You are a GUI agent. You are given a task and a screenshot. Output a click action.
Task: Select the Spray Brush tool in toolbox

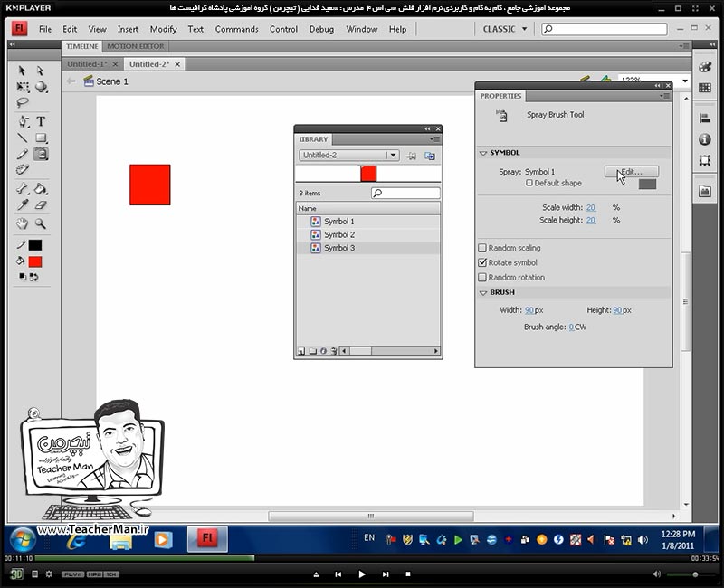tap(41, 154)
